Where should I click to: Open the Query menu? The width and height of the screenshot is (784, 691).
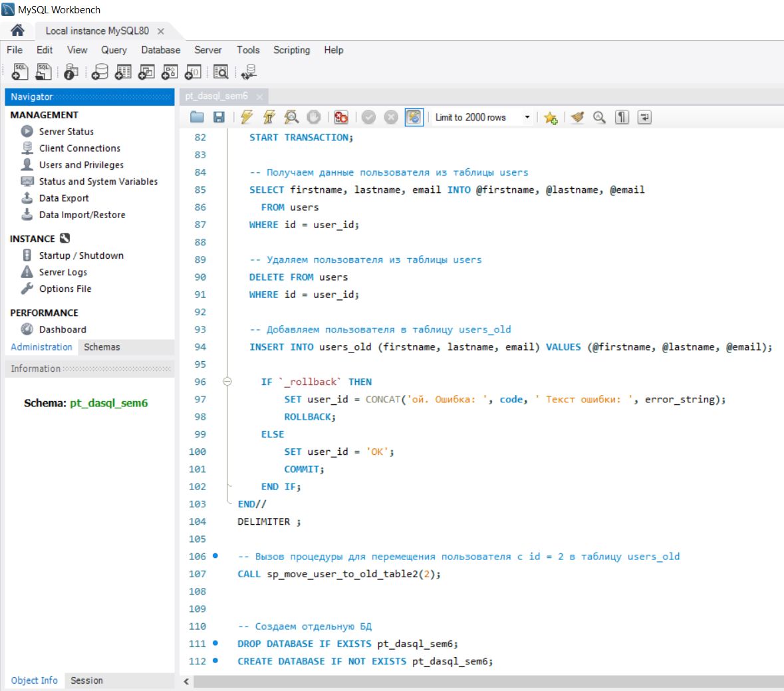coord(114,50)
